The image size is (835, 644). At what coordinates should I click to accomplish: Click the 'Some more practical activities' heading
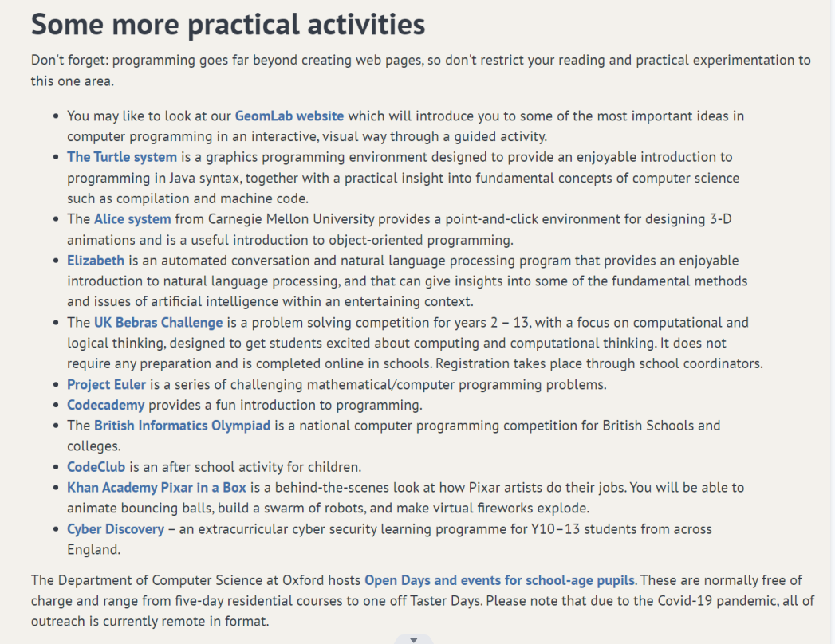(228, 25)
